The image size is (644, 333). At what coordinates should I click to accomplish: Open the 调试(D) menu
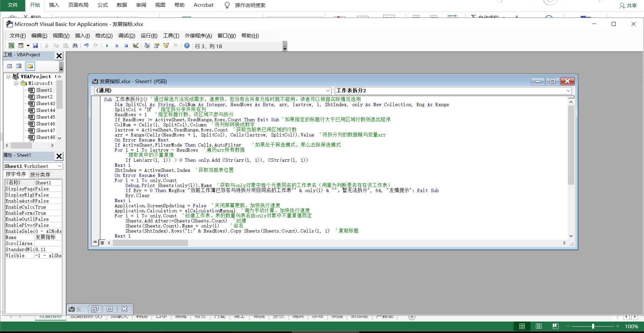[x=126, y=35]
